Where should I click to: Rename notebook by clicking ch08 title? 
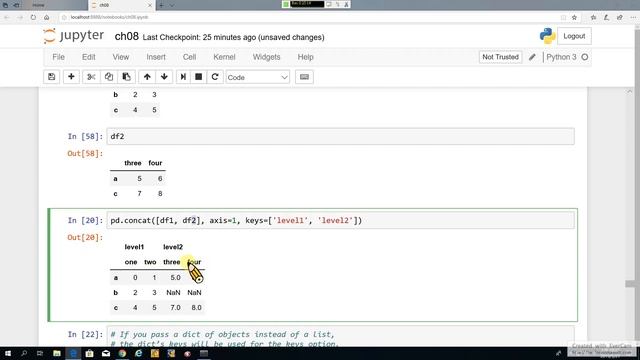[127, 36]
